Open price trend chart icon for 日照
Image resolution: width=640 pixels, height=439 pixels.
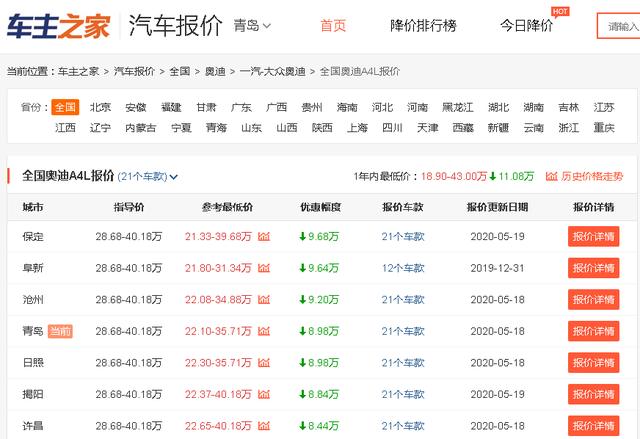(x=264, y=363)
